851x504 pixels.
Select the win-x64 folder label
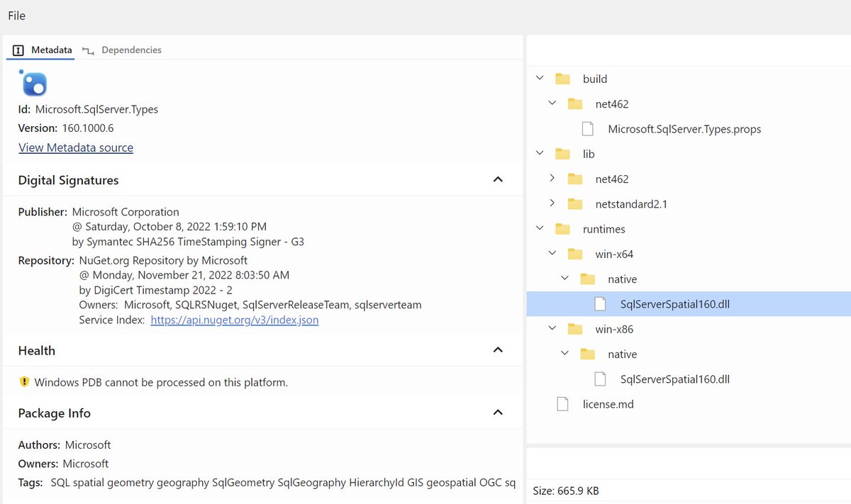pos(614,254)
